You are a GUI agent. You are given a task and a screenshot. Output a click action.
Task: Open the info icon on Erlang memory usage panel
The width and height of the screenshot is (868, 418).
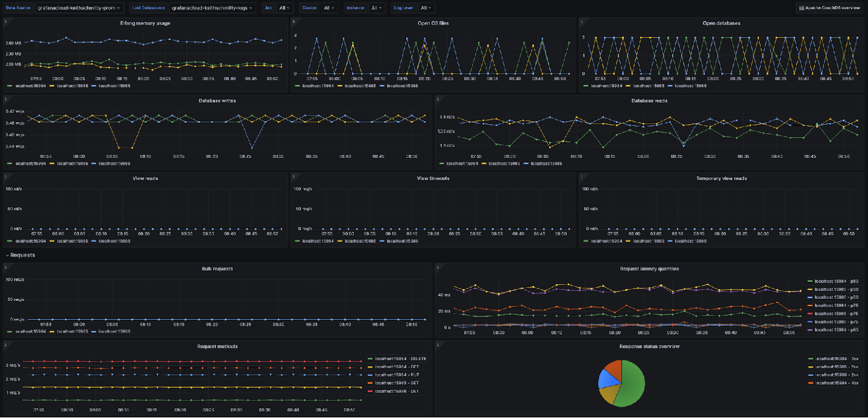point(7,21)
